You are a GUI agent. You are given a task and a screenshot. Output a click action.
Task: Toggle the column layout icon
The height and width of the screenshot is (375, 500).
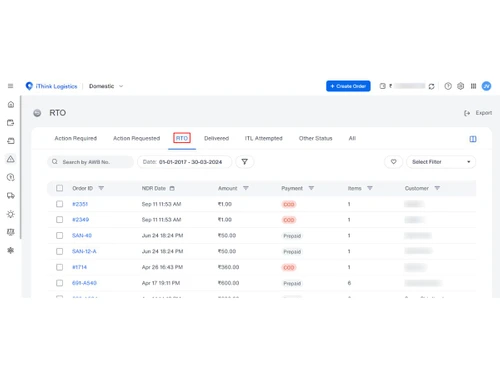473,139
